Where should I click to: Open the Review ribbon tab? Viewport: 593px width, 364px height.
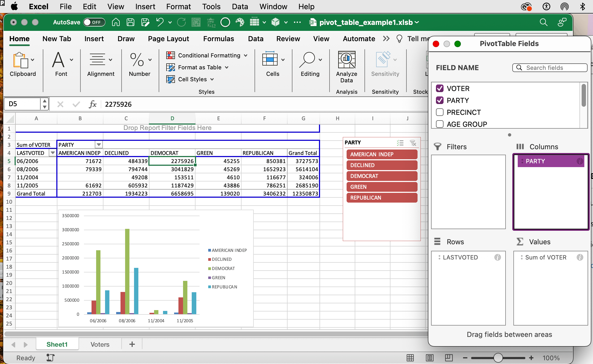coord(288,39)
